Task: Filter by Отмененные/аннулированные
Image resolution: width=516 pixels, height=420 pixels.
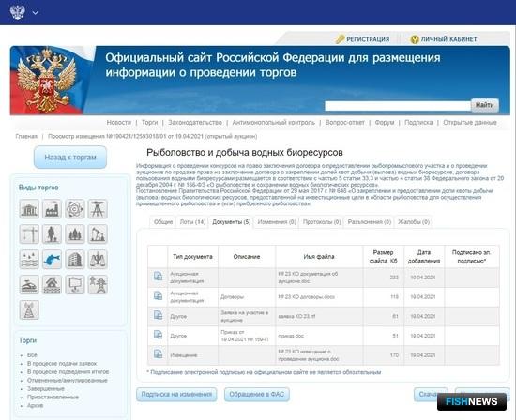Action: pos(68,381)
